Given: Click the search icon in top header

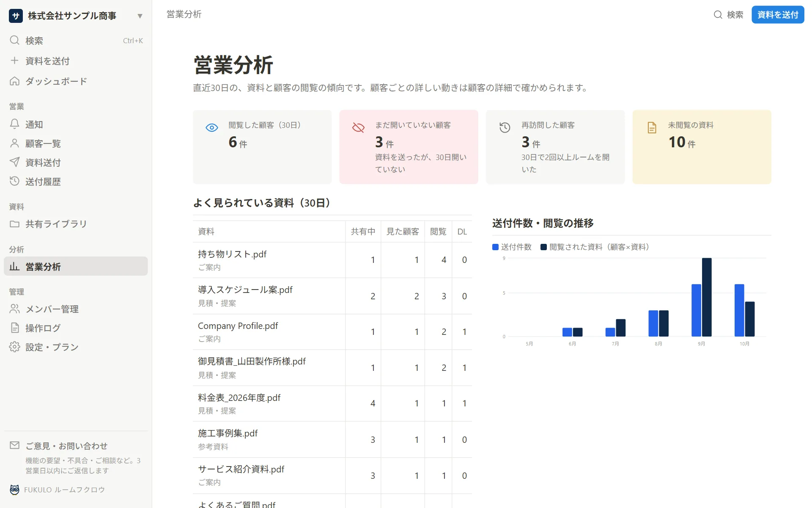Looking at the screenshot, I should (x=718, y=15).
